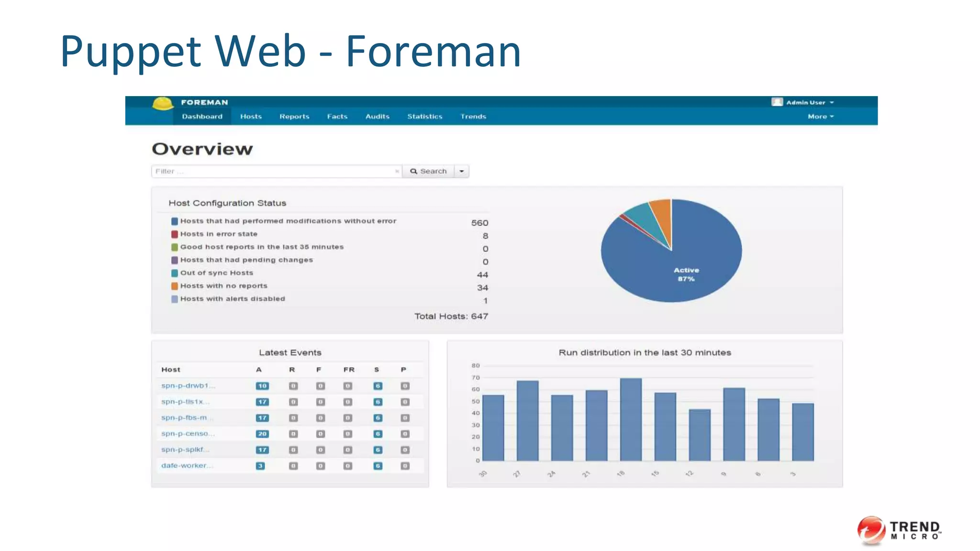The height and width of the screenshot is (551, 980).
Task: Click red swatch for hosts in error state
Action: [175, 234]
